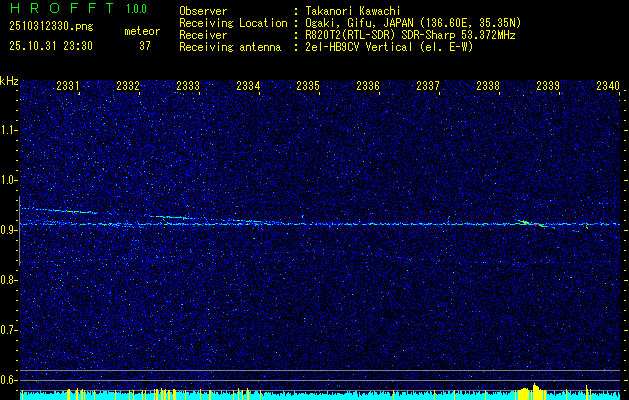Viewport: 629px width, 400px height.
Task: Click the 0.9 kHz axis label
Action: click(8, 230)
